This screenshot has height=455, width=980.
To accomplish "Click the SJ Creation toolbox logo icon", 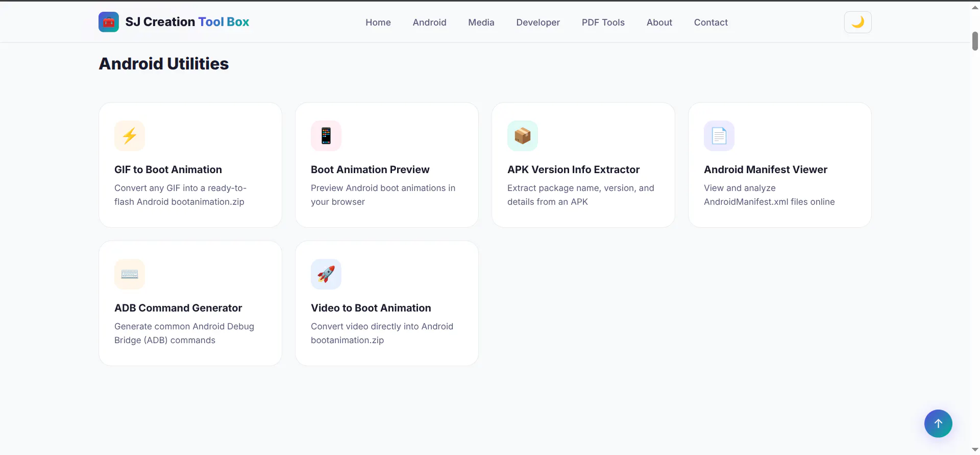I will 109,22.
